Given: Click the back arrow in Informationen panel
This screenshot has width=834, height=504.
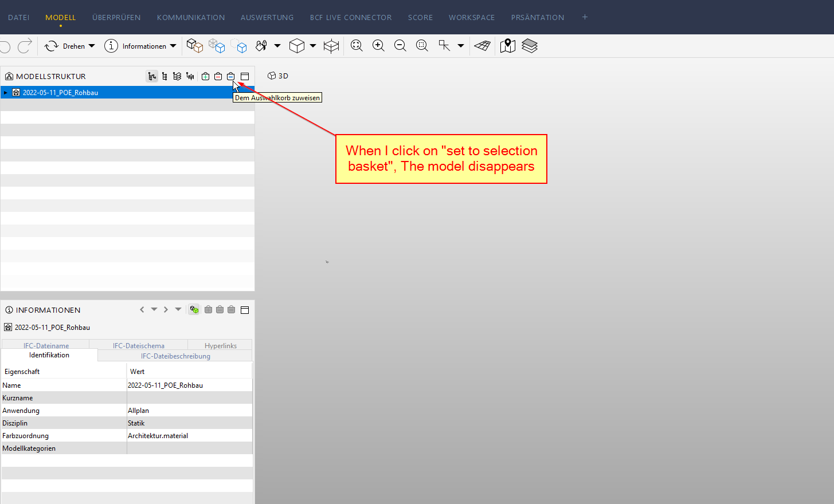Looking at the screenshot, I should pyautogui.click(x=142, y=309).
